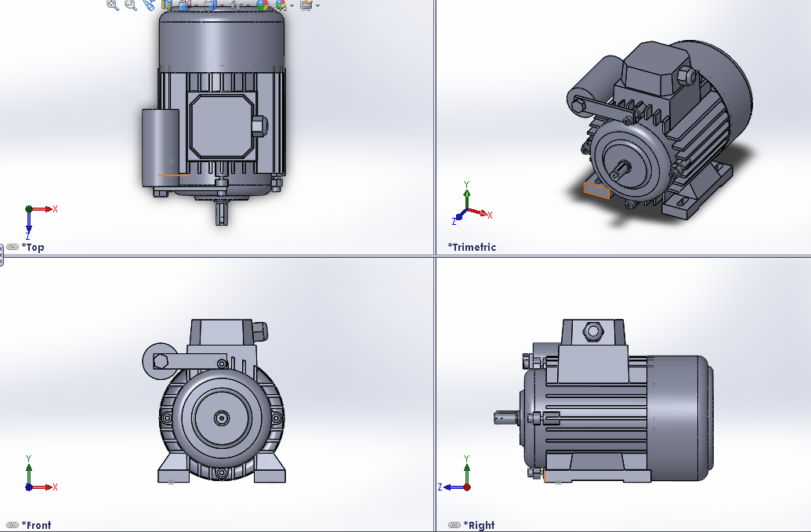Viewport: 811px width, 532px height.
Task: Select the fan cover in Right view
Action: coord(680,418)
